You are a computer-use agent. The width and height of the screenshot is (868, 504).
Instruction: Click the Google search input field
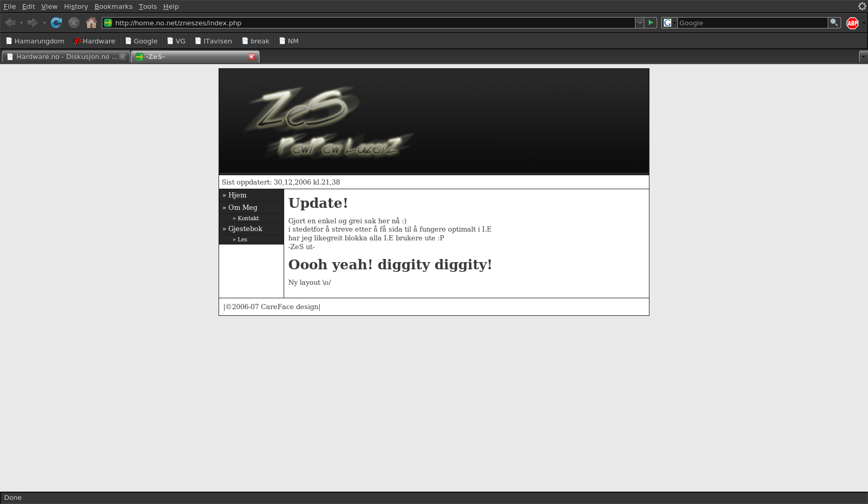(752, 23)
